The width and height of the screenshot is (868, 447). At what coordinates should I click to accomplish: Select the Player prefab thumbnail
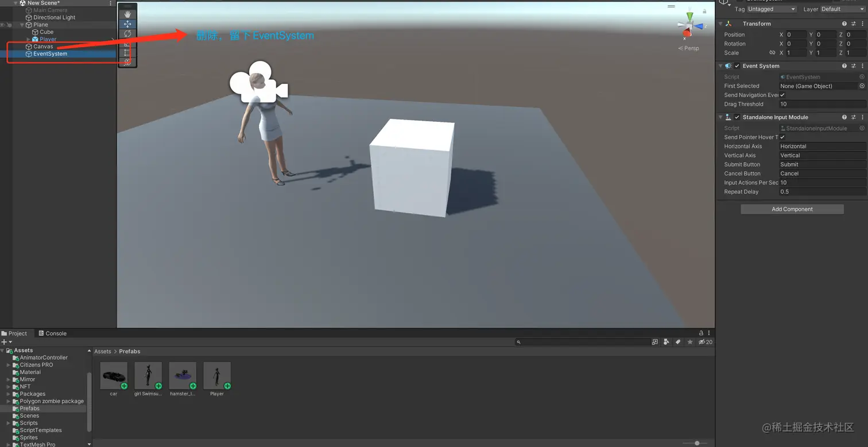pyautogui.click(x=217, y=376)
